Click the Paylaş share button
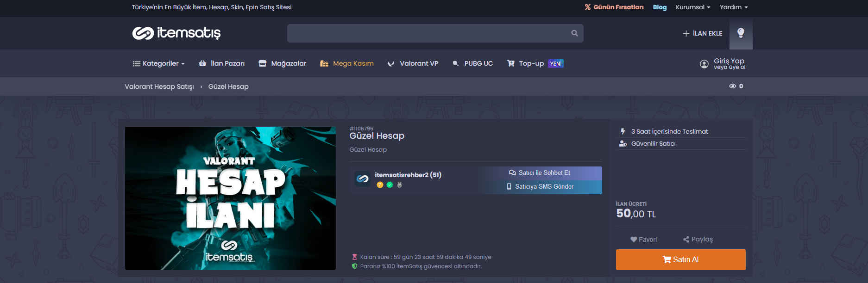Image resolution: width=868 pixels, height=283 pixels. tap(698, 240)
